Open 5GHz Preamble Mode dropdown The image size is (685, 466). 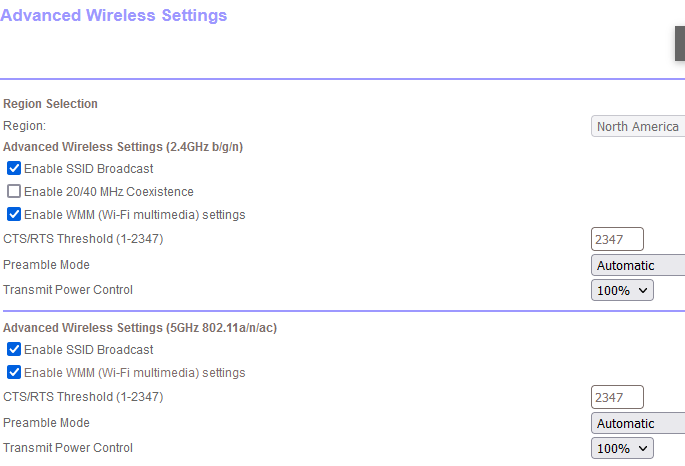tap(638, 423)
